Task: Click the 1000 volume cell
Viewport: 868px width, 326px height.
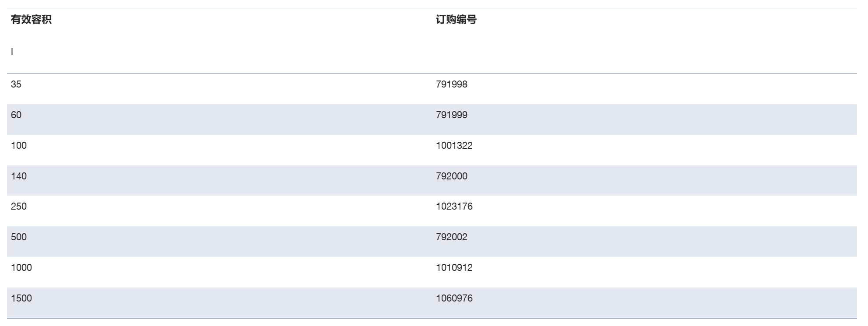Action: (21, 268)
